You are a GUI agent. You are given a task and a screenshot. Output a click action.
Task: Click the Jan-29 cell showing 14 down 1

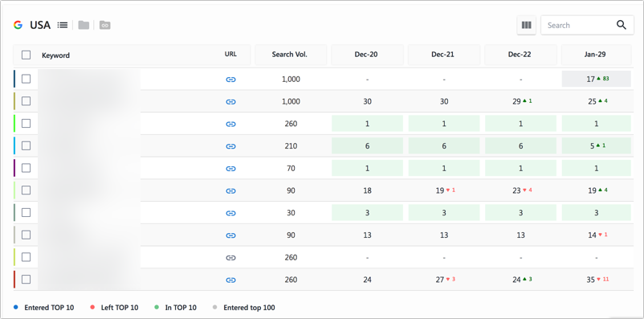point(597,235)
